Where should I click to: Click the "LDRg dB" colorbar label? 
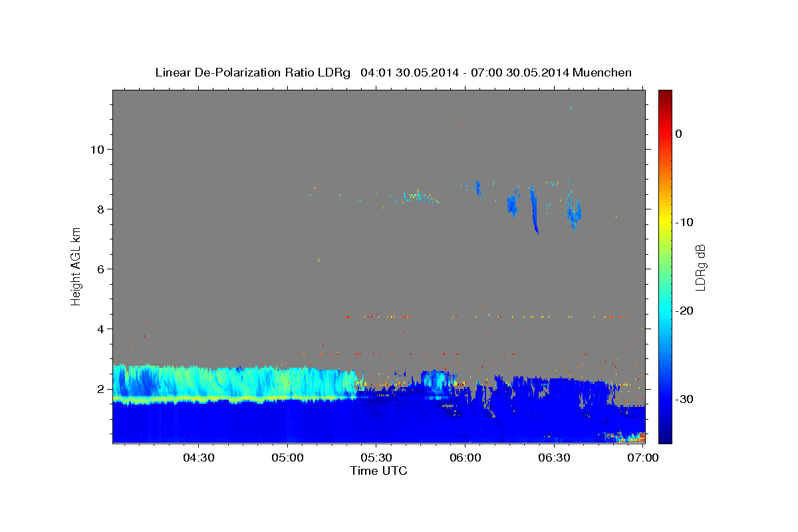(700, 267)
